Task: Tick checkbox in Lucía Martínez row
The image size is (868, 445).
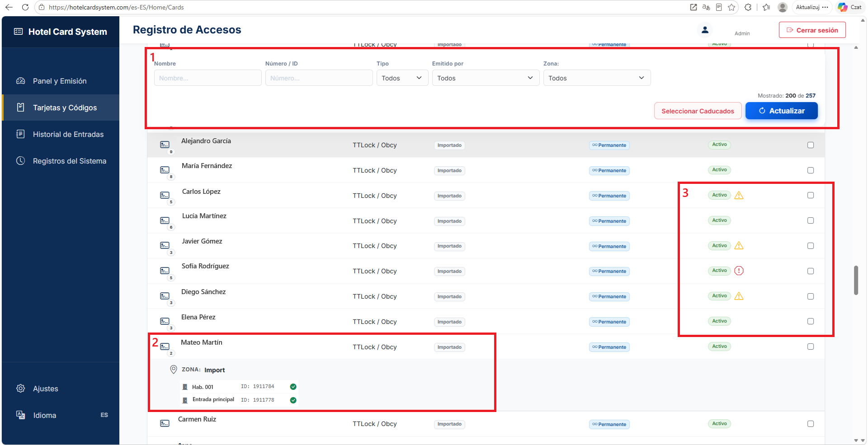Action: [x=811, y=220]
